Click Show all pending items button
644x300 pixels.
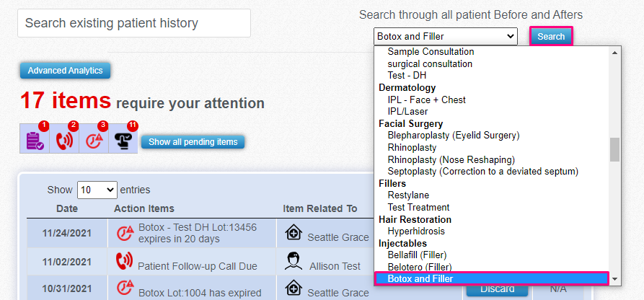[x=193, y=142]
